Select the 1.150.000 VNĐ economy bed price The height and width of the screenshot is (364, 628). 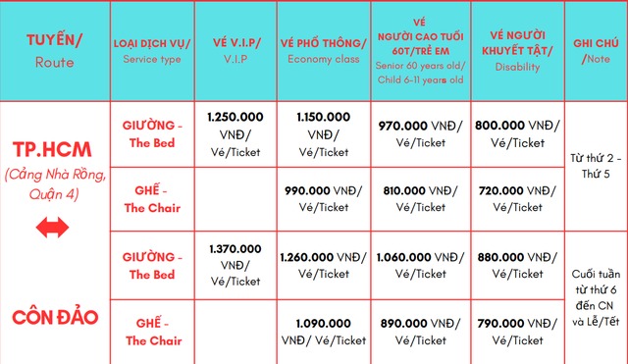[x=324, y=134]
